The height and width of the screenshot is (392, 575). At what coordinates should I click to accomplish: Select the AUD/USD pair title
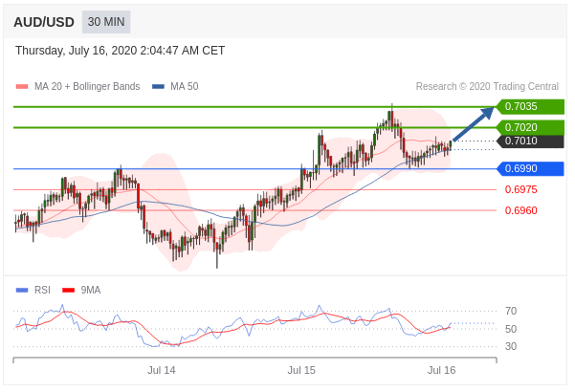[x=44, y=22]
